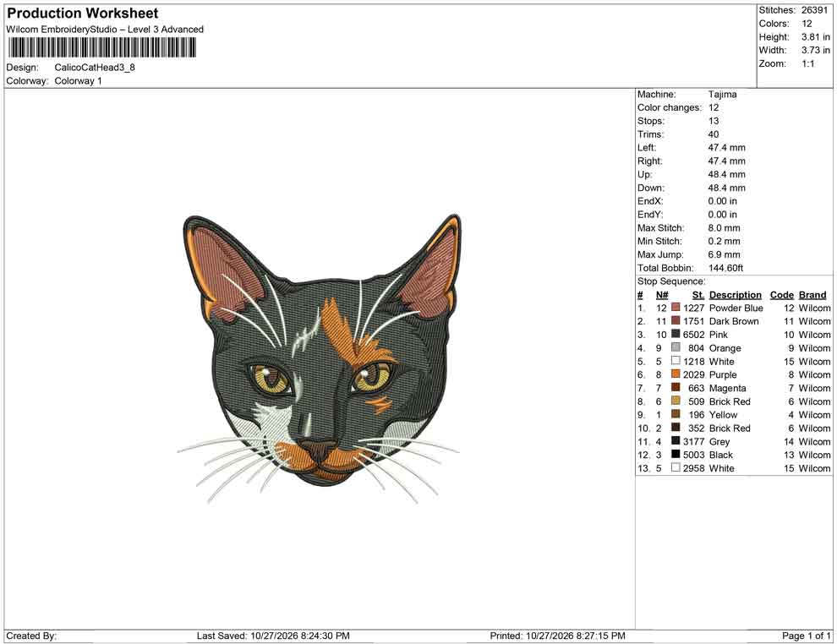Click the Machine value 'Tajima'
Screen dimensions: 837x644
tap(722, 95)
